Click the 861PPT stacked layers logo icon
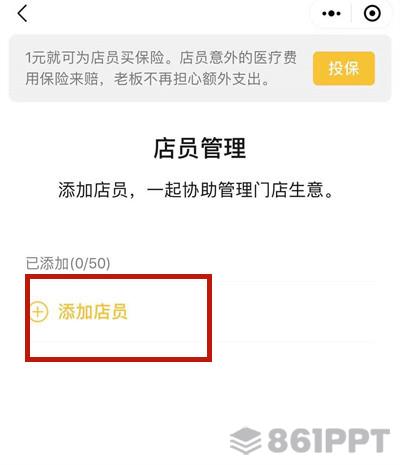The width and height of the screenshot is (400, 465). click(246, 441)
